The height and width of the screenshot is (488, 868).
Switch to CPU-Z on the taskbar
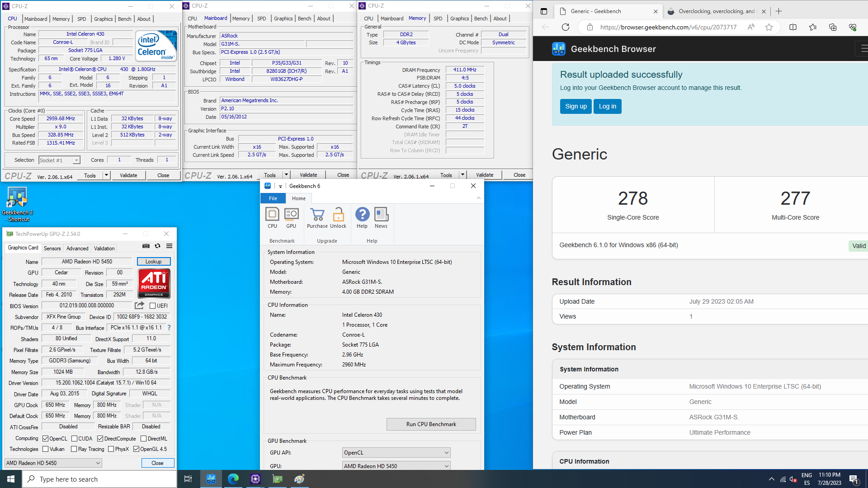[255, 479]
